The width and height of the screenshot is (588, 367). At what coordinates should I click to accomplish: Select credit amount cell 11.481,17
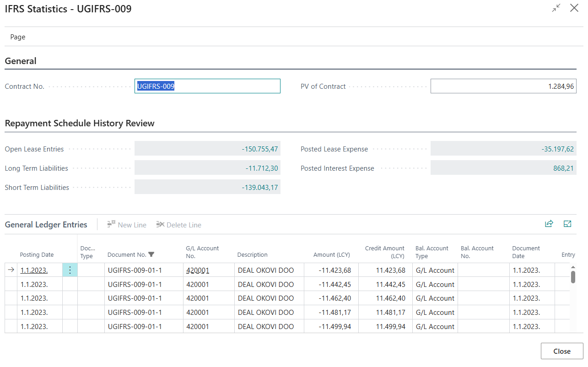[x=385, y=313]
